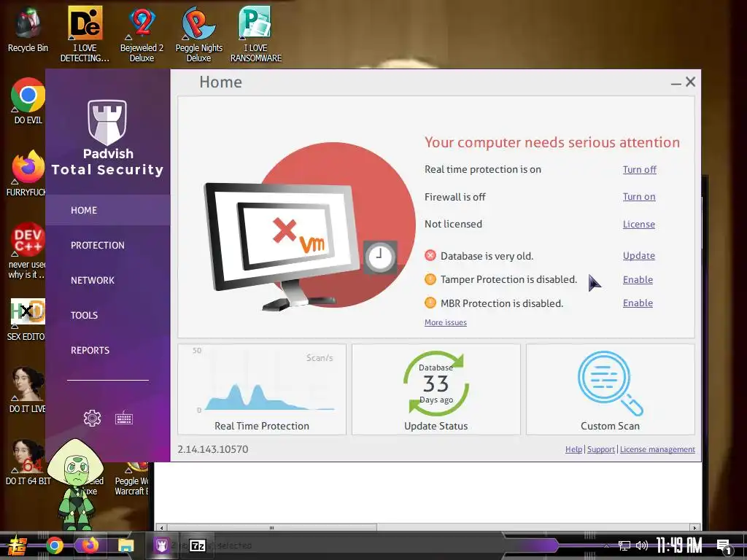747x560 pixels.
Task: Minimize the Padvish window
Action: tap(676, 83)
